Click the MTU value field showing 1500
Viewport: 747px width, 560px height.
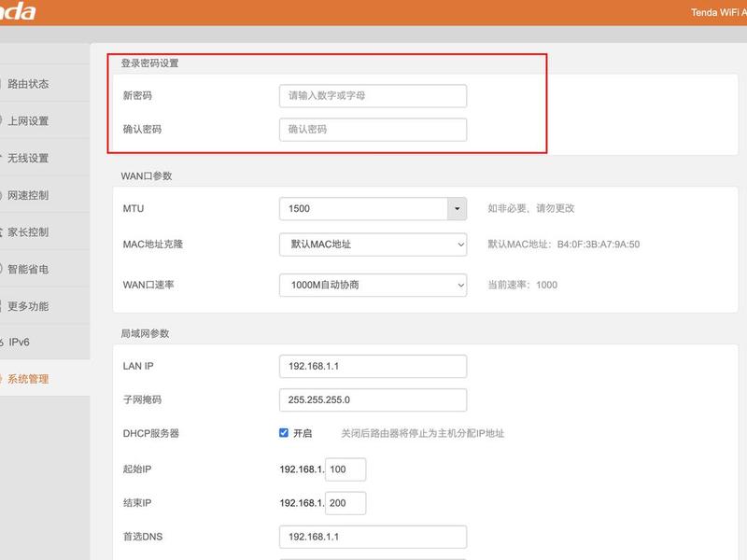point(363,208)
